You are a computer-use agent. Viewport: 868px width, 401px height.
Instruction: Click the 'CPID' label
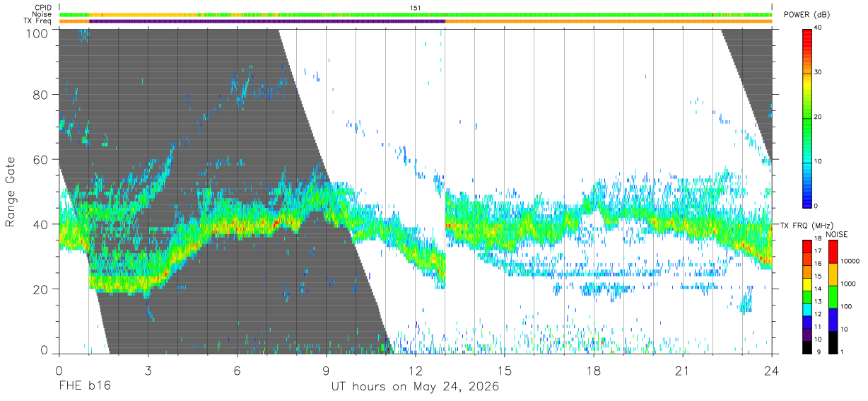click(x=43, y=7)
